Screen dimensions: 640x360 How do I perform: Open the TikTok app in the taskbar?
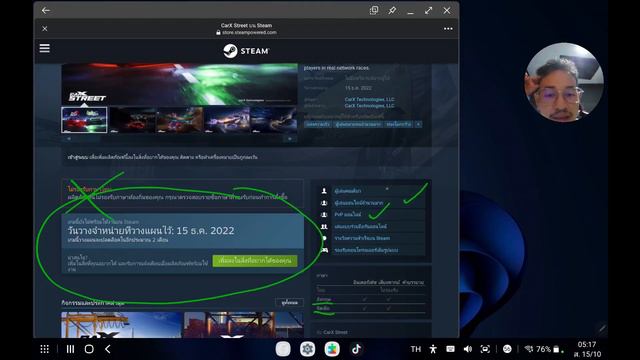pos(356,349)
